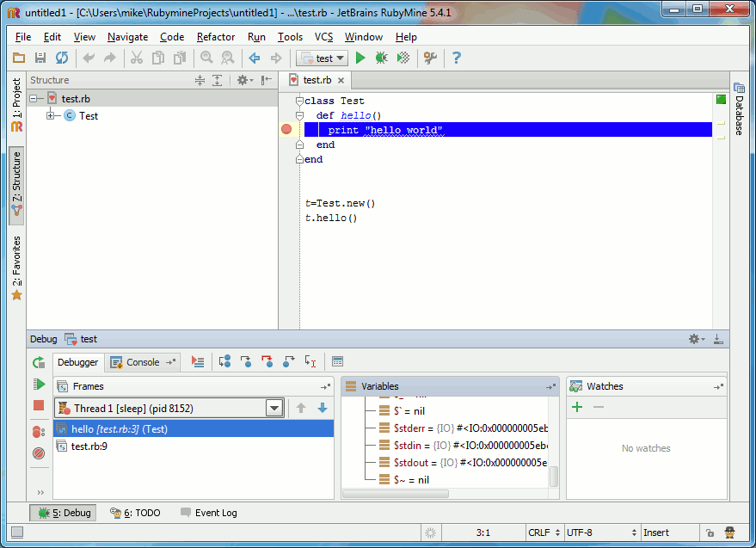Image resolution: width=756 pixels, height=548 pixels.
Task: Collapse the def hello code fold
Action: coord(299,116)
